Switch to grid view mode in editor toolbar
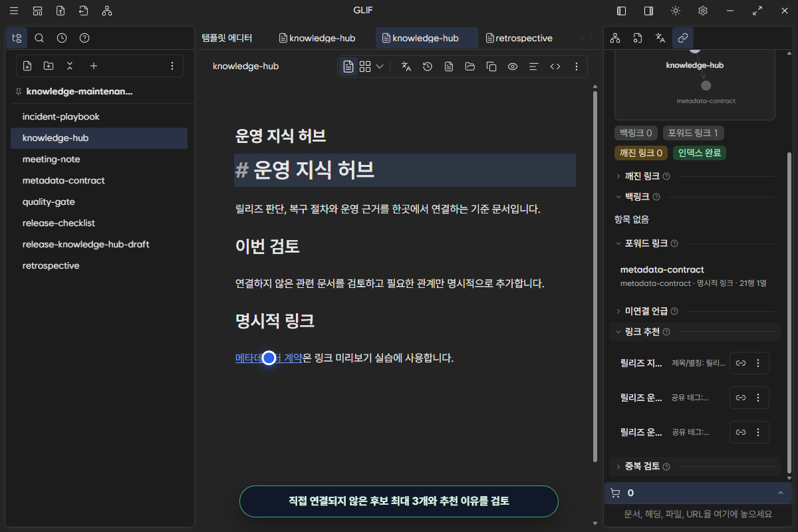 pos(365,66)
